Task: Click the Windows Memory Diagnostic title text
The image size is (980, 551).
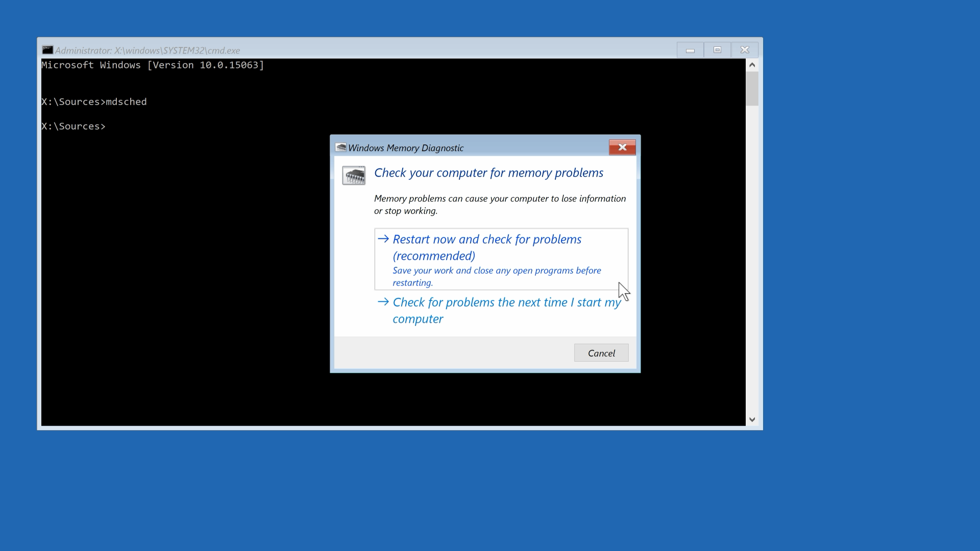Action: coord(406,148)
